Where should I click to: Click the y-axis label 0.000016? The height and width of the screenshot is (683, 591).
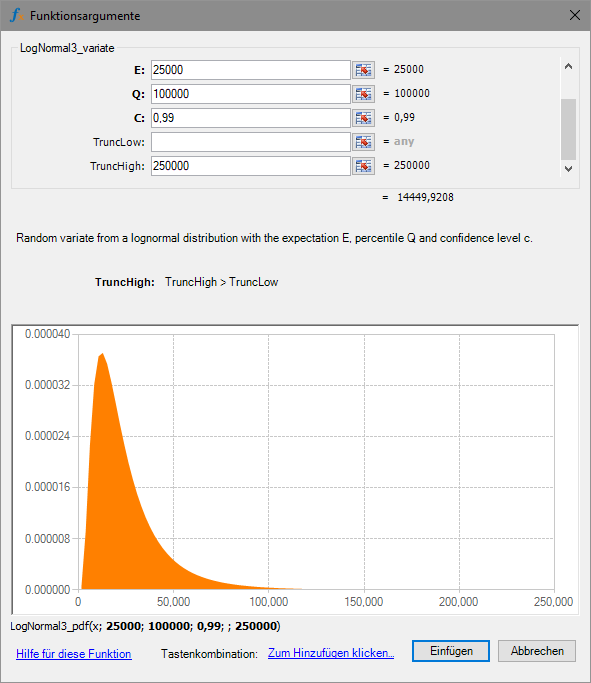(47, 487)
